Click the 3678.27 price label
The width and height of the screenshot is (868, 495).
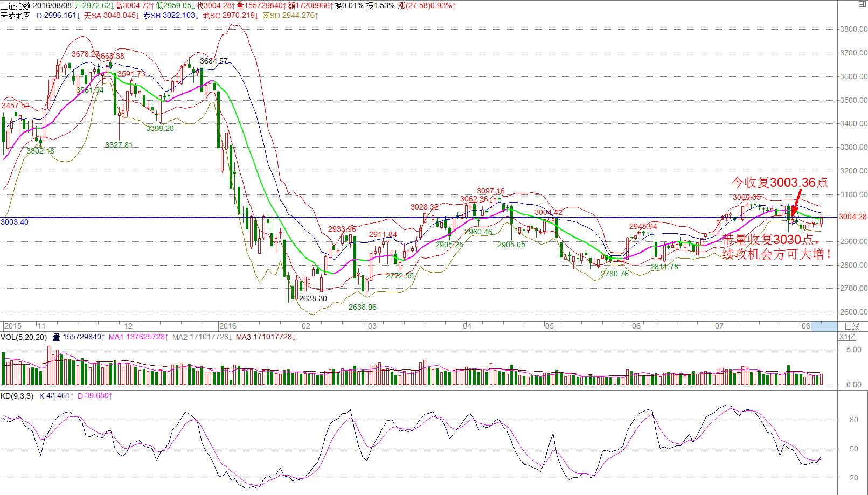(x=86, y=54)
